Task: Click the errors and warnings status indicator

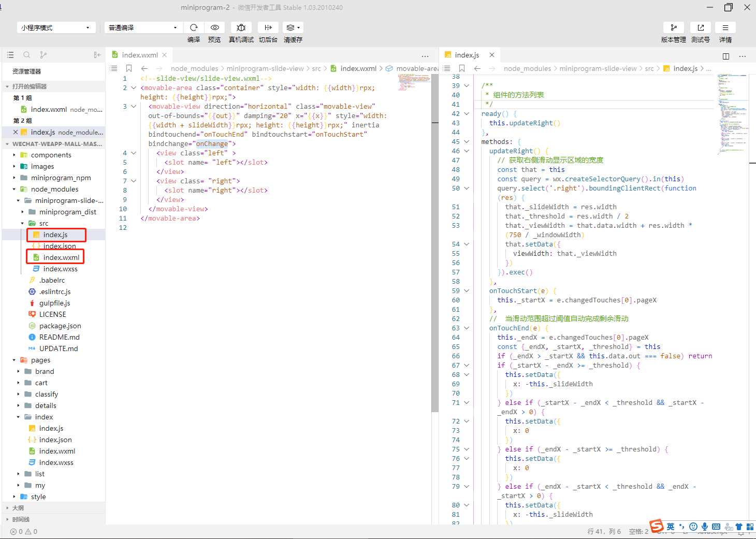Action: [x=24, y=531]
